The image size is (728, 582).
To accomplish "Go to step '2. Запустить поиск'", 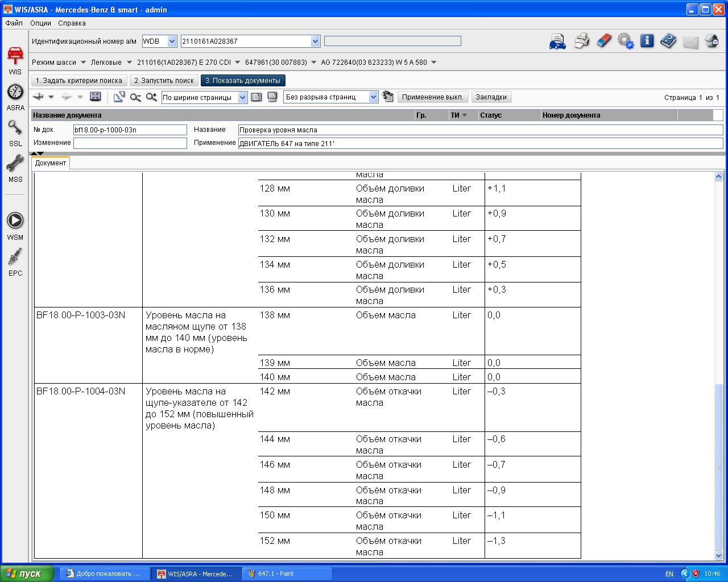I will 164,81.
